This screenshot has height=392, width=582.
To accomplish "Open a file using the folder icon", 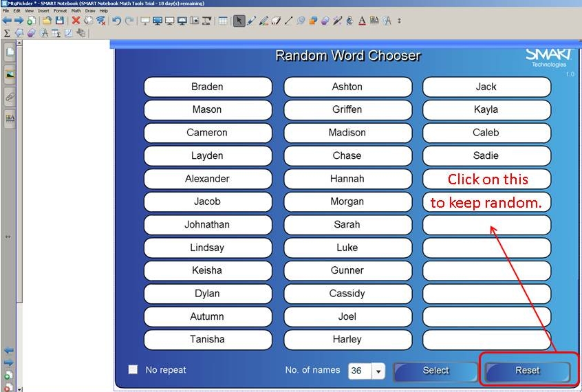I will 47,21.
